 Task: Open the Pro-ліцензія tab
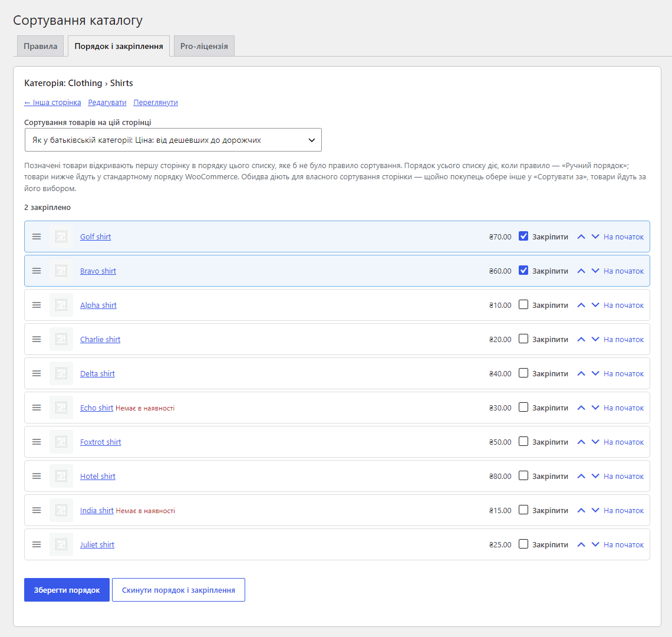[204, 46]
